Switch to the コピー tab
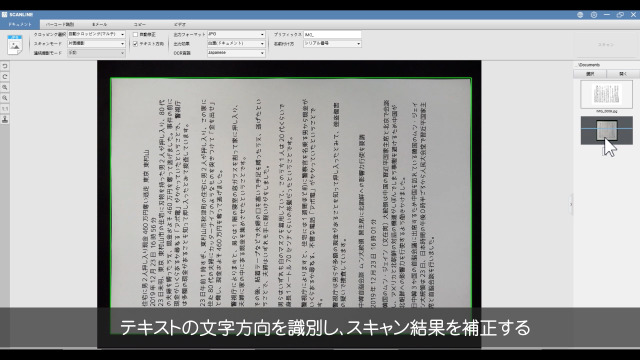This screenshot has height=360, width=640. click(139, 24)
